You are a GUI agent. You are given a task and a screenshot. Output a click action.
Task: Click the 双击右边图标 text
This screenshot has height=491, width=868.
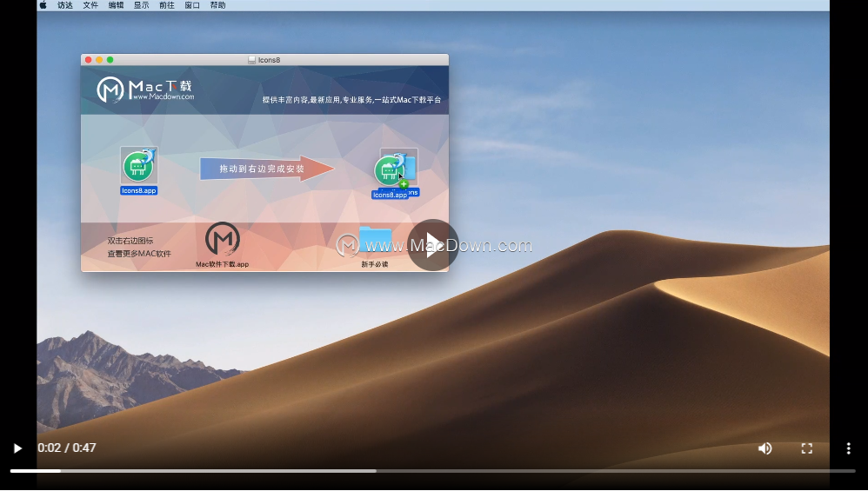pos(130,241)
